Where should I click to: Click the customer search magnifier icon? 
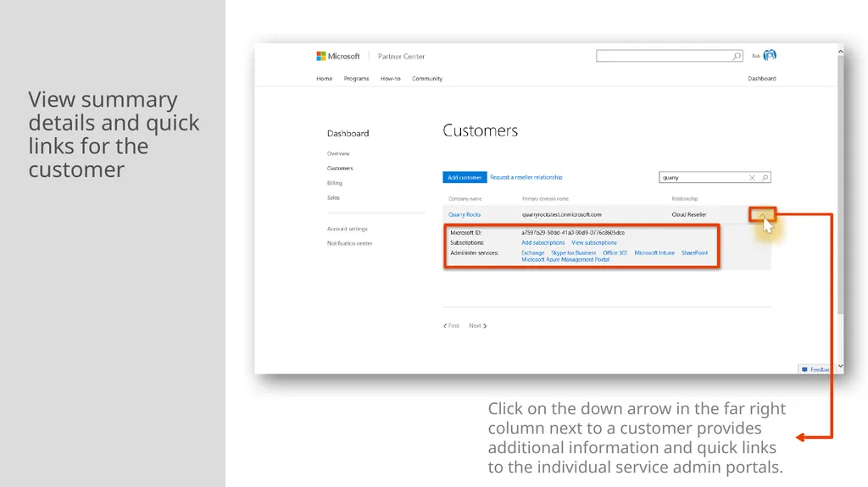click(x=765, y=178)
